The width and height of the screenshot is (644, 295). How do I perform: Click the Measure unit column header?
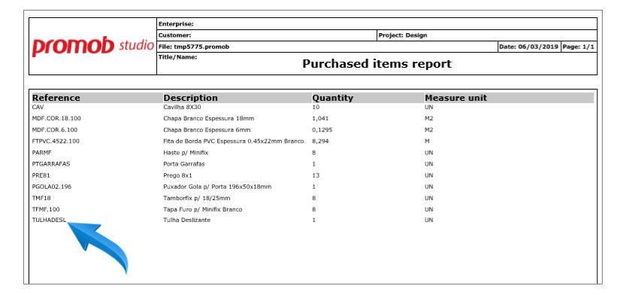(x=456, y=98)
